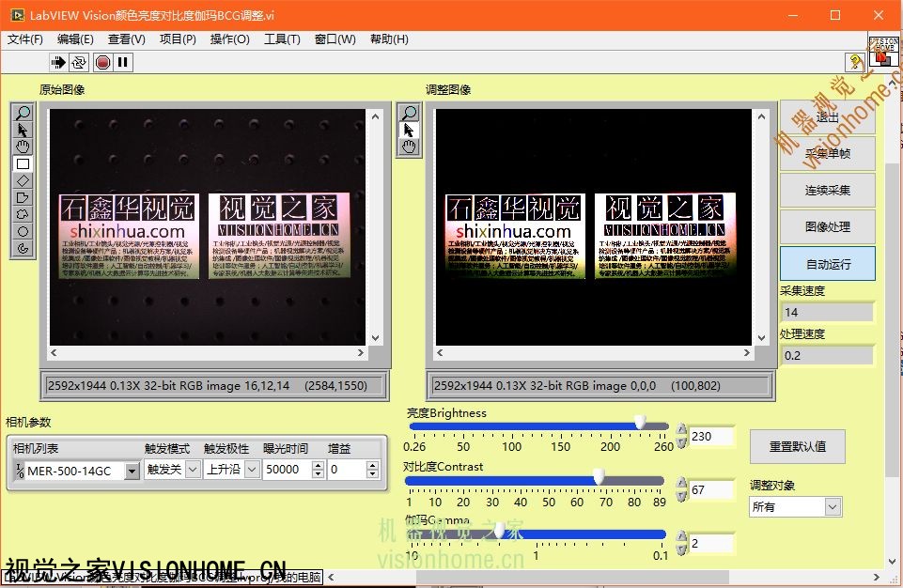Select the pointer tool for the adjusted image
903x588 pixels.
pos(409,131)
